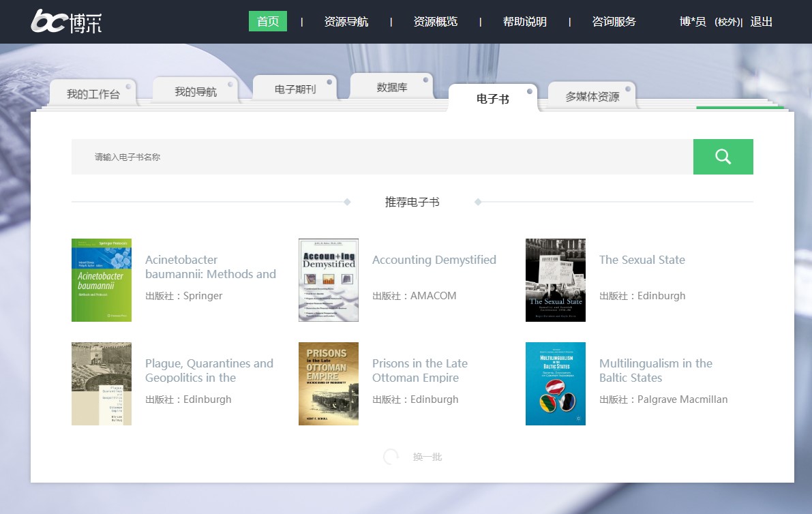The height and width of the screenshot is (514, 812).
Task: Click the Accounting Demystified title link
Action: pos(434,260)
